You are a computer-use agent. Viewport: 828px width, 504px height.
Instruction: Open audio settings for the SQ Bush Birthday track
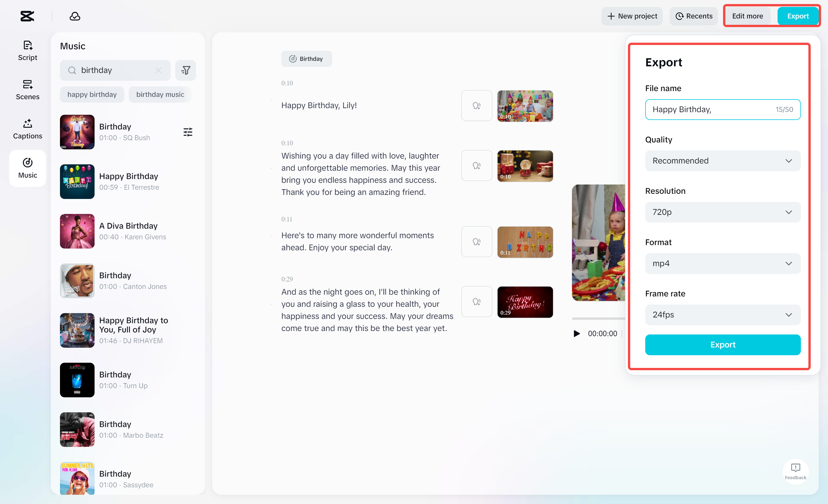point(187,132)
